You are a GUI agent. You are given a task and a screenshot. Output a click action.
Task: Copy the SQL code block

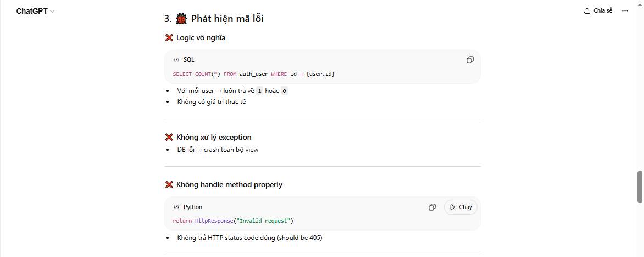pos(470,59)
